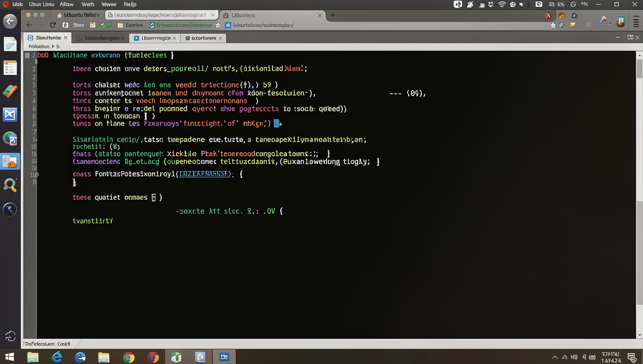Screen dimensions: 643x364
Task: Reload the page with the refresh icon
Action: 53,25
